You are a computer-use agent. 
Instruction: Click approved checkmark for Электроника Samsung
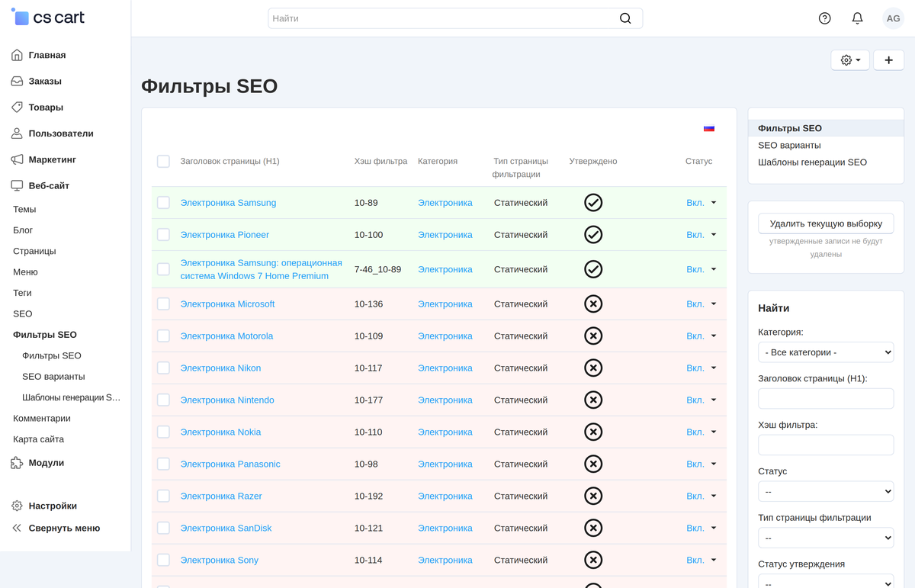[x=593, y=203]
